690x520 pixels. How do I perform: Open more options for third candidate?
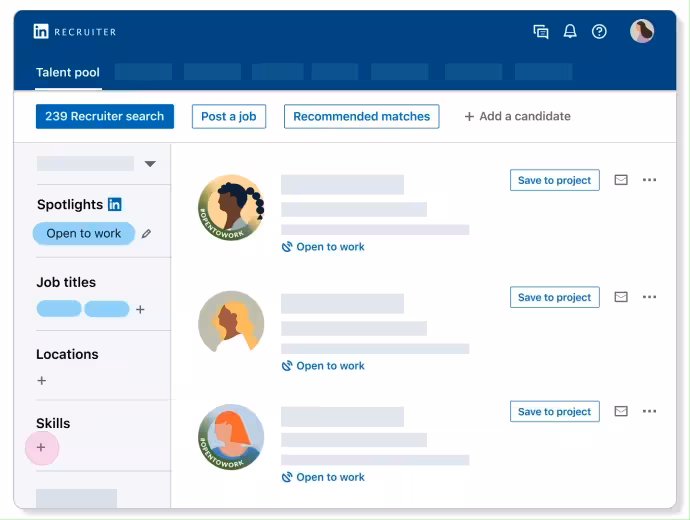click(x=650, y=411)
